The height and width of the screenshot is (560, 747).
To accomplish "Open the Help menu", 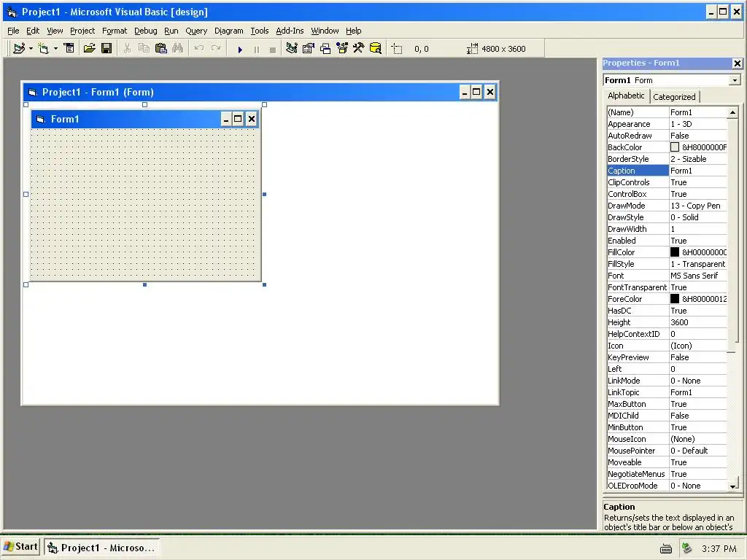I will pyautogui.click(x=354, y=31).
